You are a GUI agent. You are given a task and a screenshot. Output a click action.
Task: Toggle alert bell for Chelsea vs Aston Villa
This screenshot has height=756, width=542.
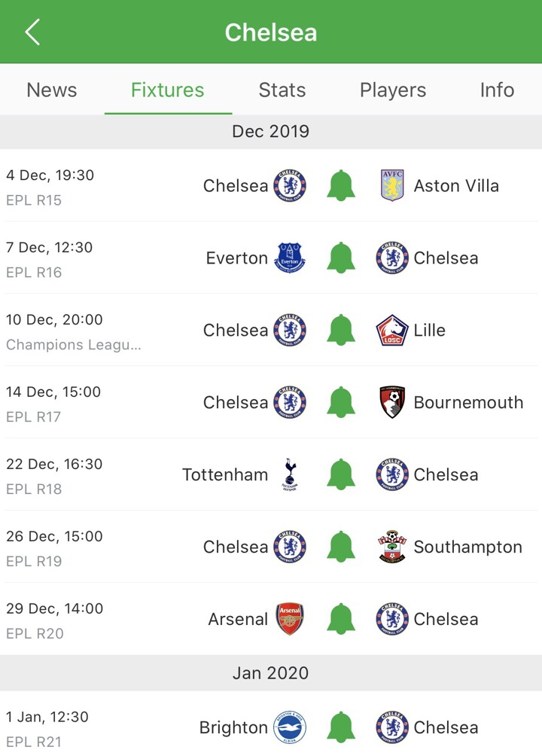click(341, 185)
